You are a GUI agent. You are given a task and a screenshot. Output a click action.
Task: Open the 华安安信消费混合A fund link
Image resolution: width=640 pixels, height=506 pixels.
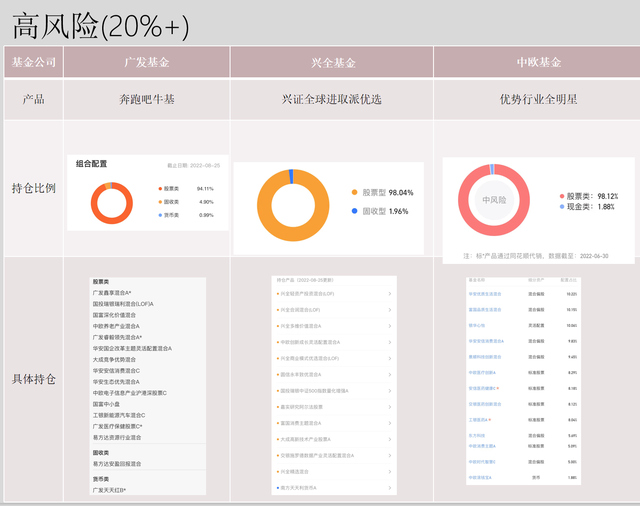486,341
